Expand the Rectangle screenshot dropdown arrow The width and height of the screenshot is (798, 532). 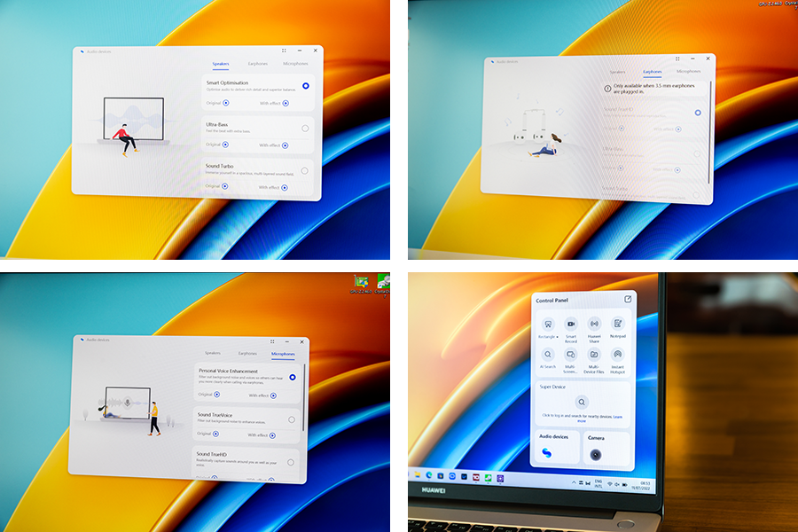tap(558, 337)
